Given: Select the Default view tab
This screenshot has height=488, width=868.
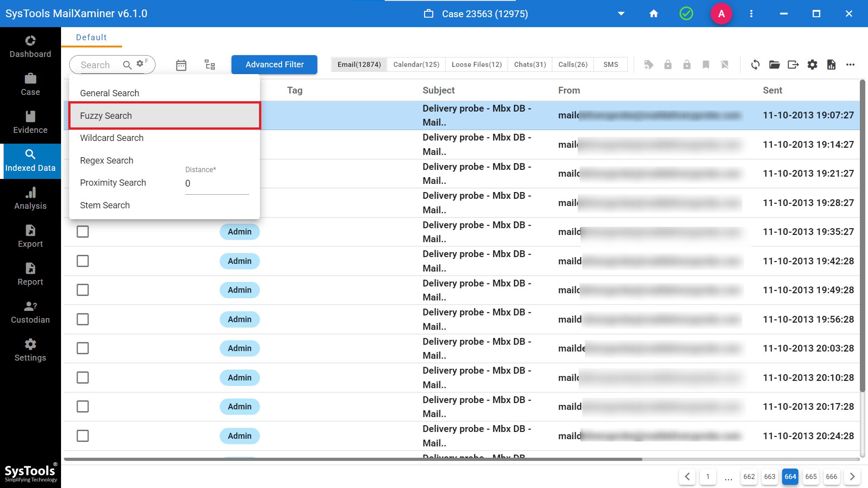Looking at the screenshot, I should 91,38.
